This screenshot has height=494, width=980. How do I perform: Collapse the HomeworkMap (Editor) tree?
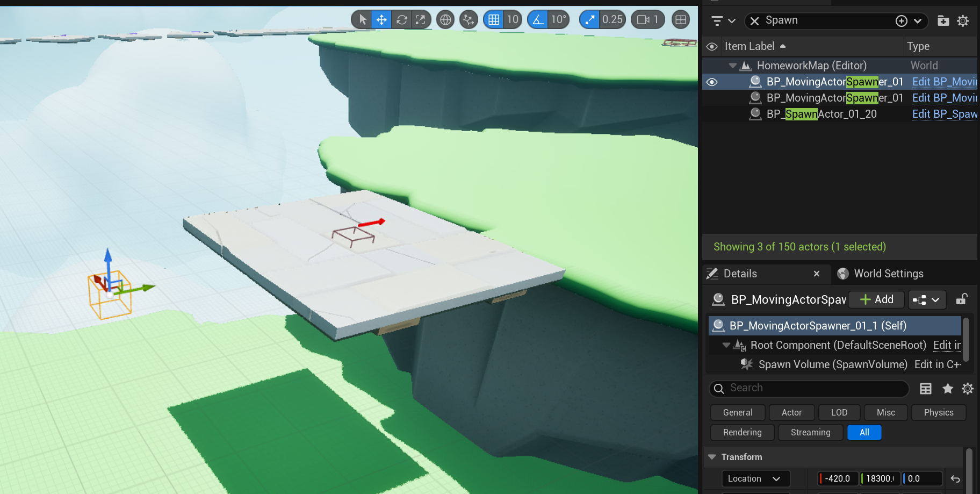[732, 66]
